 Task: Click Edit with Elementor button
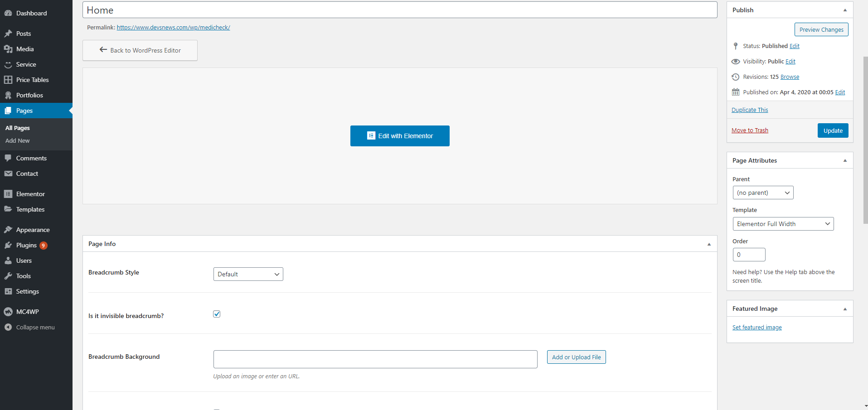400,136
